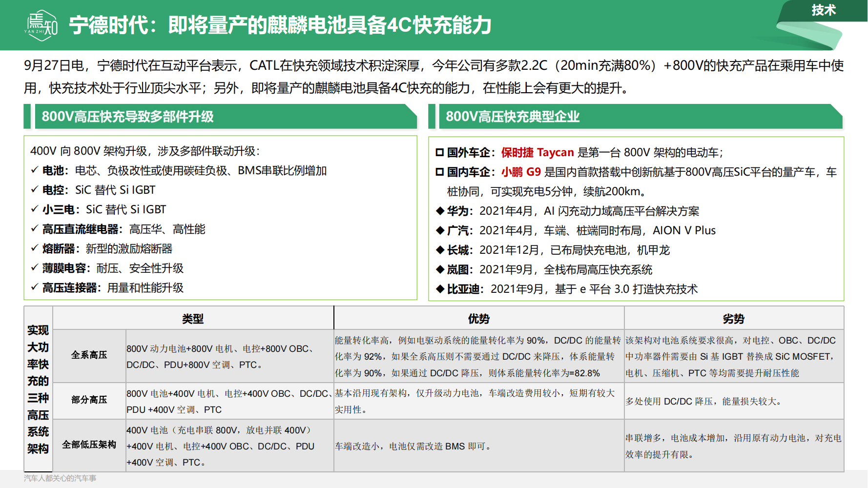Click the footer 汽车人都关心的汽车事 text

[60, 478]
